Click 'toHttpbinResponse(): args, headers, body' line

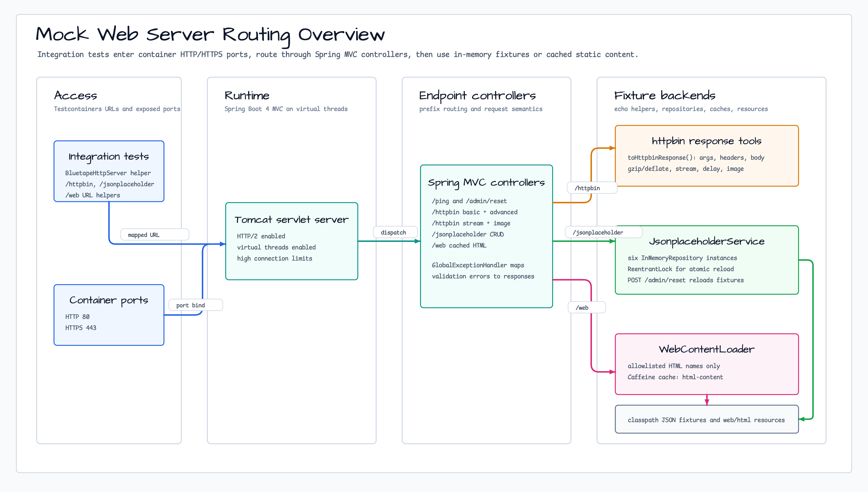[x=696, y=158]
